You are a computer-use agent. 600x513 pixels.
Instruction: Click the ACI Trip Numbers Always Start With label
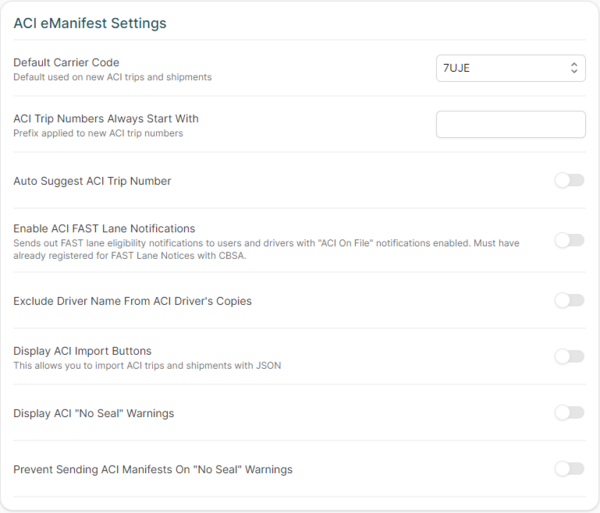[x=106, y=118]
